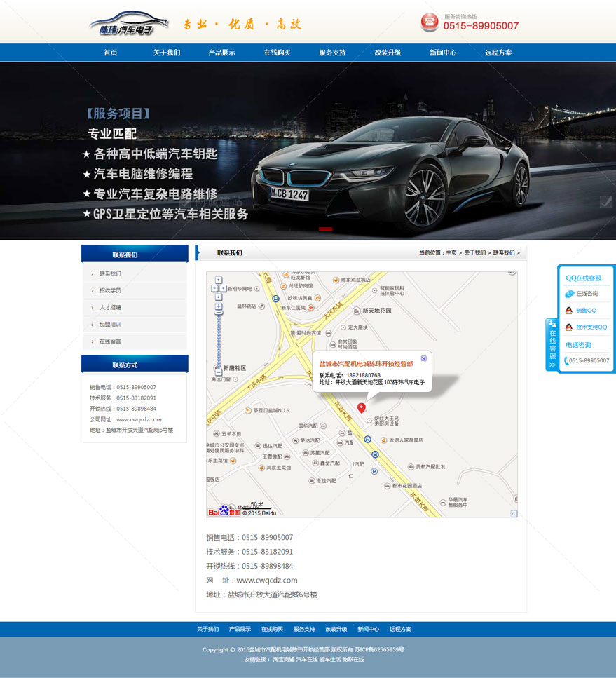Open the 首页 navigation menu item
Screen dimensions: 616x678
point(111,53)
